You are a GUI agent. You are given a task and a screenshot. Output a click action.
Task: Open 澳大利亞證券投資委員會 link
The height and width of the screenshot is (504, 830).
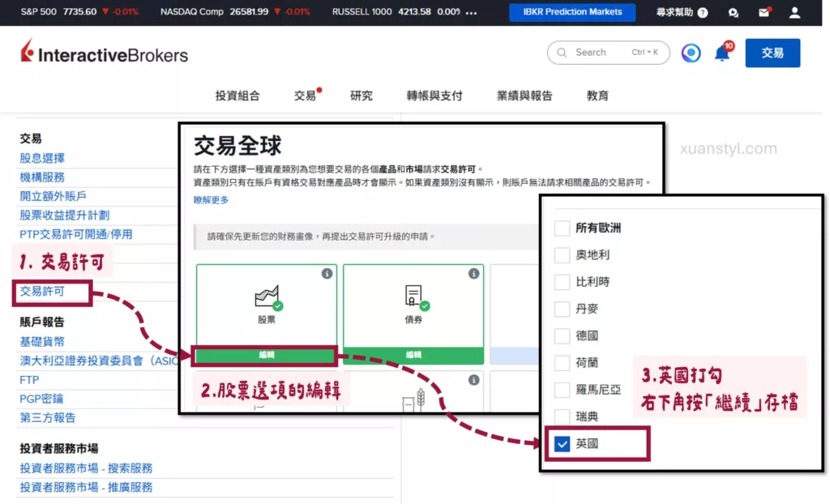point(99,361)
